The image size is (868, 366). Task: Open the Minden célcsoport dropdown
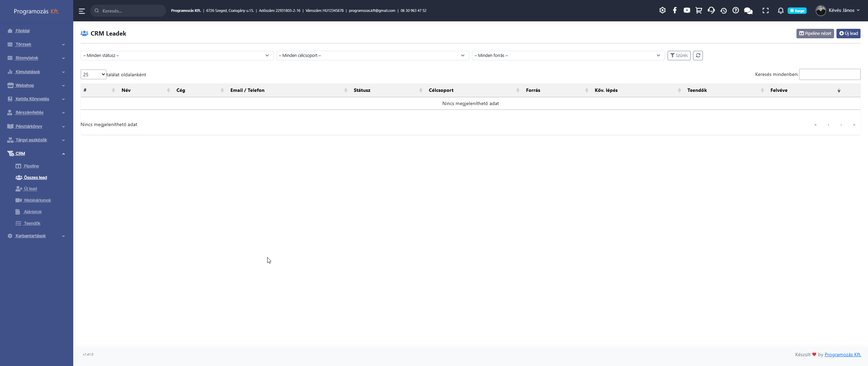(373, 55)
